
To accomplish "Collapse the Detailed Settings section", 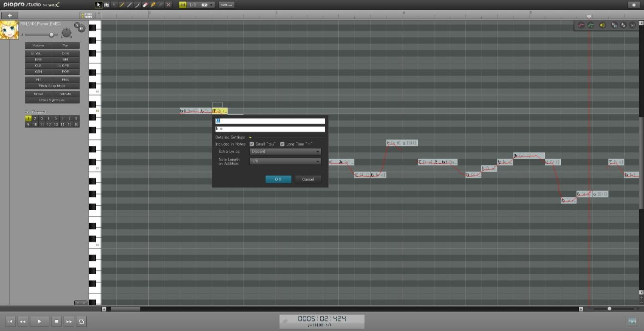I will [250, 138].
